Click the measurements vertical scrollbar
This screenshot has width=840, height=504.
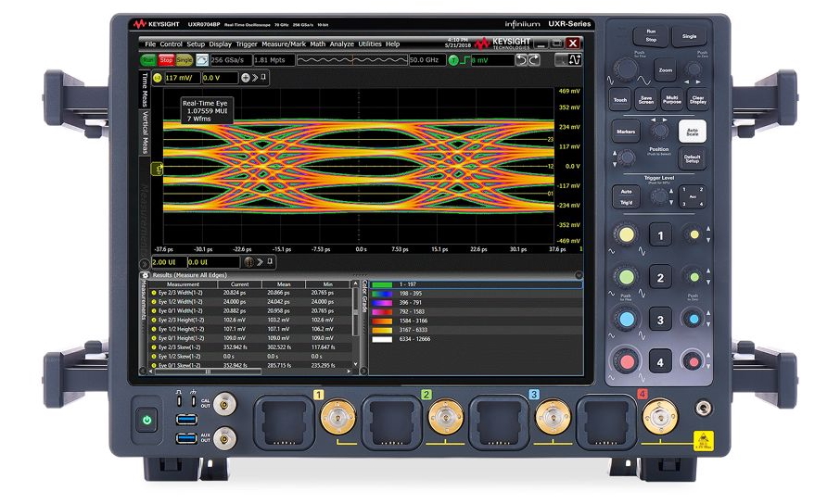[x=355, y=311]
